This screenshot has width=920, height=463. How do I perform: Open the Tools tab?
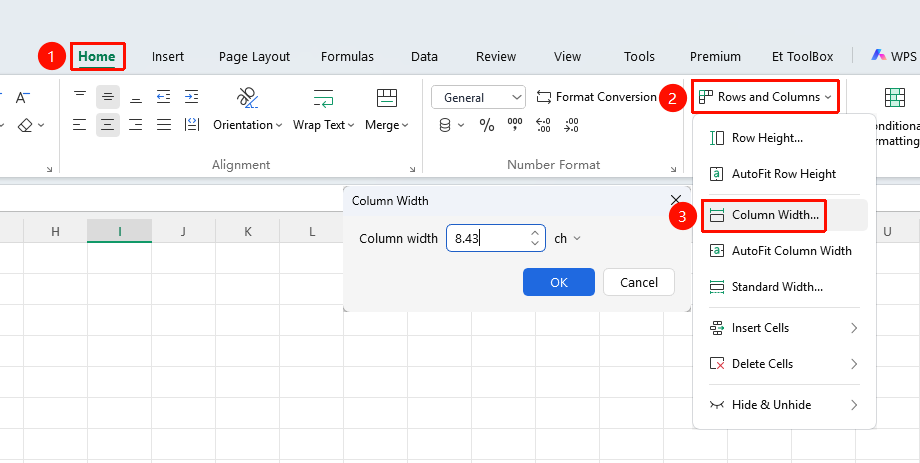pos(639,57)
